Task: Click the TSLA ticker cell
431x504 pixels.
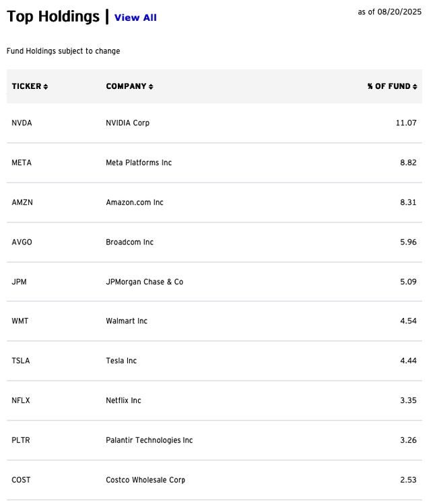Action: pos(21,360)
